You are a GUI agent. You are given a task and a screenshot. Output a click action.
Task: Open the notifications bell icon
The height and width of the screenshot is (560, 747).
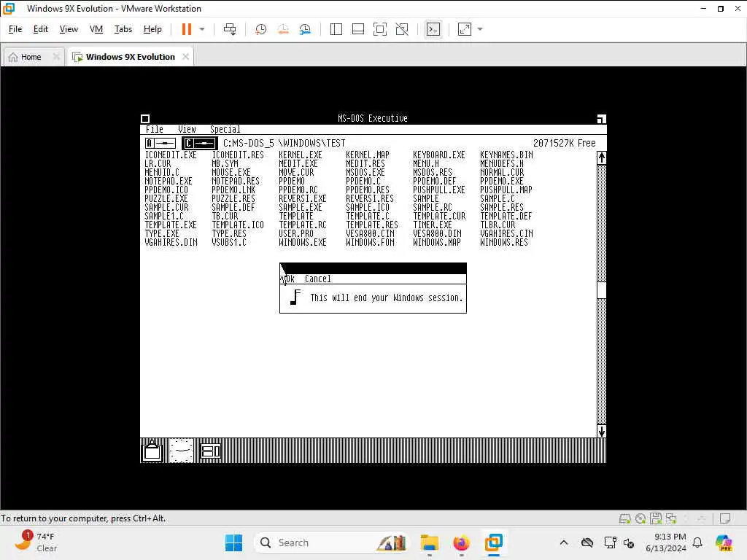tap(697, 542)
